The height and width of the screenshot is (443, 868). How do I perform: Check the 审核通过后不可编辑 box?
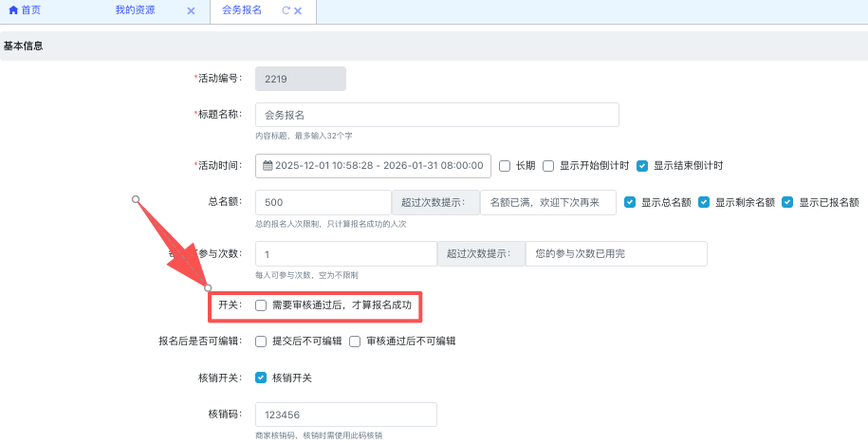pyautogui.click(x=356, y=341)
